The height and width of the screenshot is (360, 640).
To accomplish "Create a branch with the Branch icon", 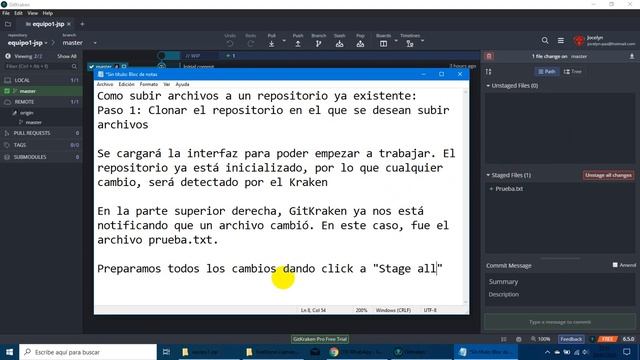I will click(318, 44).
